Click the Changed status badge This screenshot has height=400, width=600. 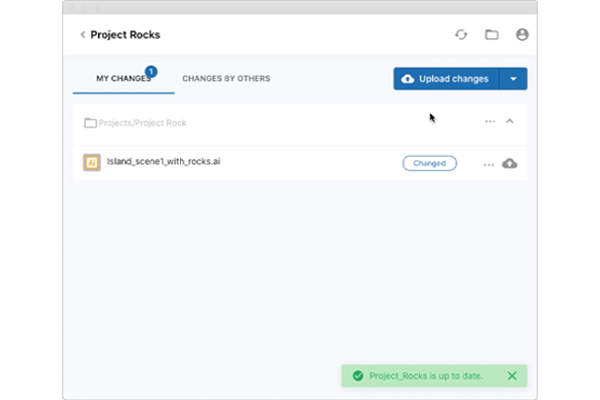[429, 163]
